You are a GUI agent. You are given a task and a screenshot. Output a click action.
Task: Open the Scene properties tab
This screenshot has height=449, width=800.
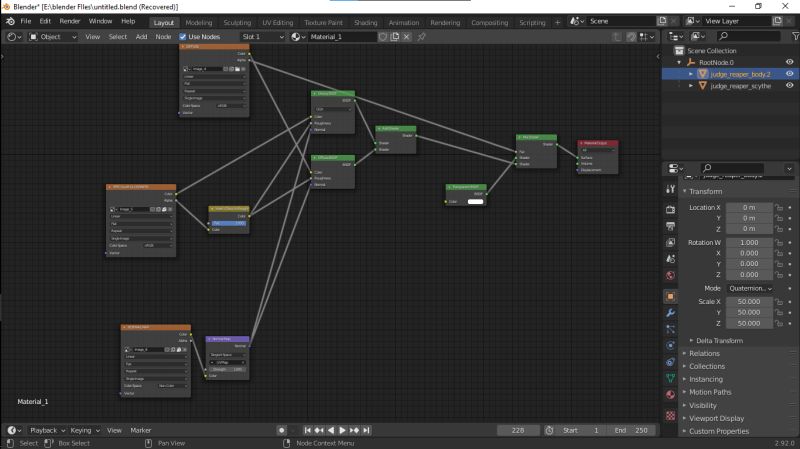[x=670, y=259]
